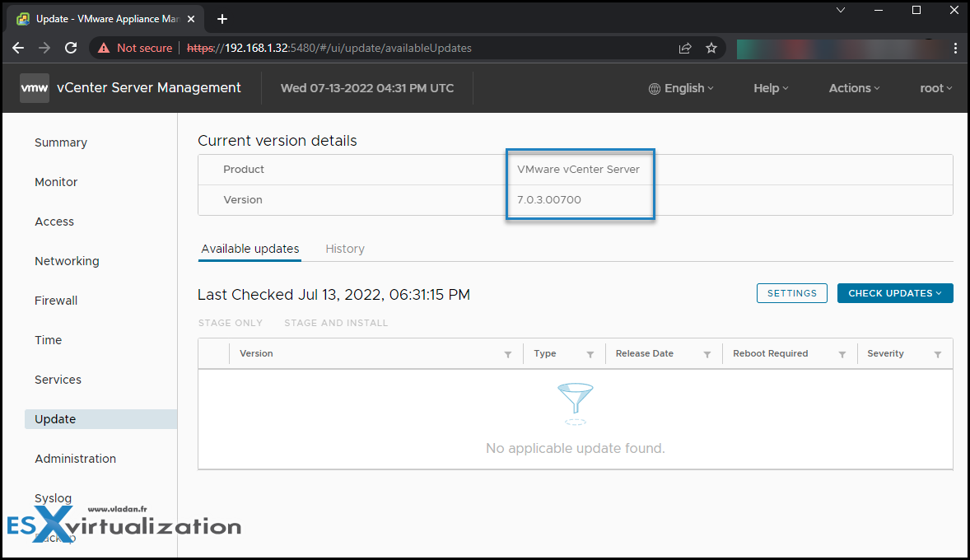Viewport: 970px width, 560px height.
Task: Filter the Release Date column
Action: tap(707, 354)
